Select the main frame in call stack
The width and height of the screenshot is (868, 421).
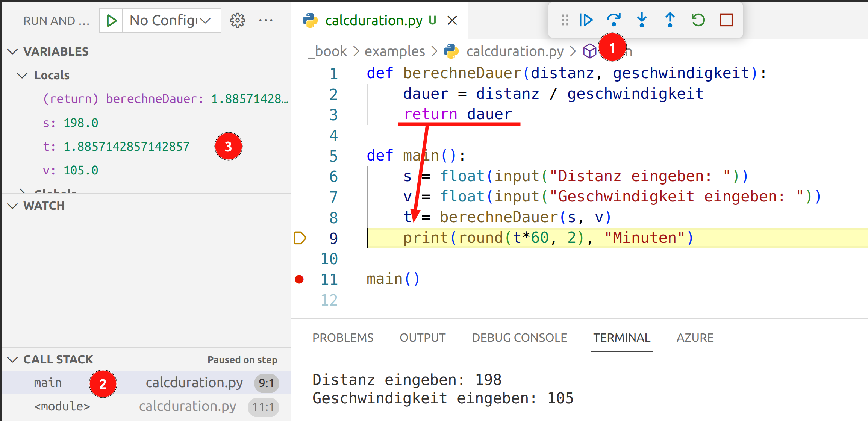[x=146, y=383]
